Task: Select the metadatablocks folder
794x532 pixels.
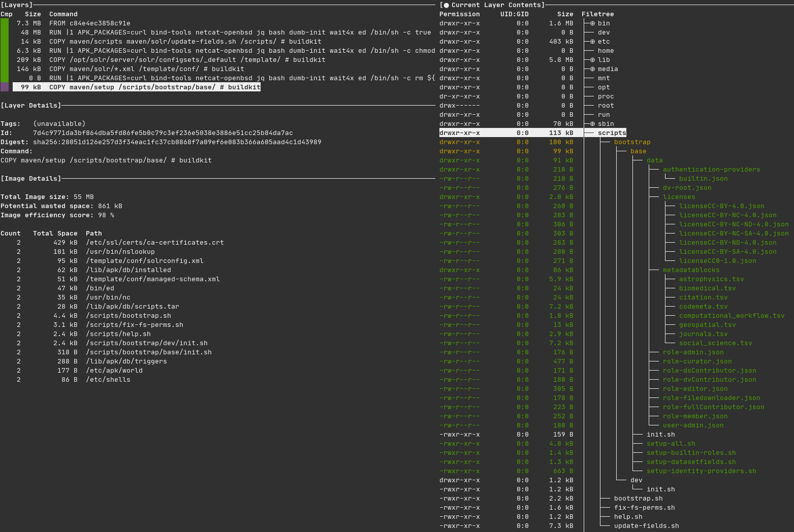Action: (x=691, y=270)
